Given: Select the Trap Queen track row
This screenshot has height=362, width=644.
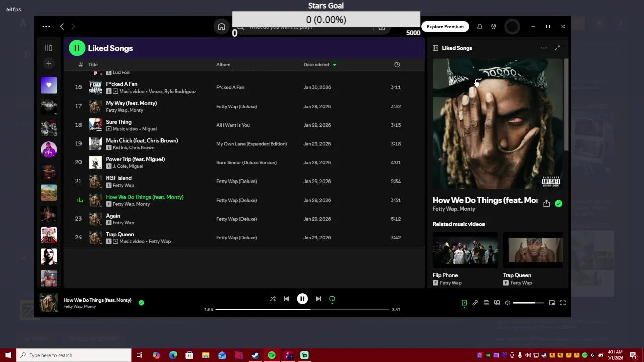Looking at the screenshot, I should pos(244,238).
